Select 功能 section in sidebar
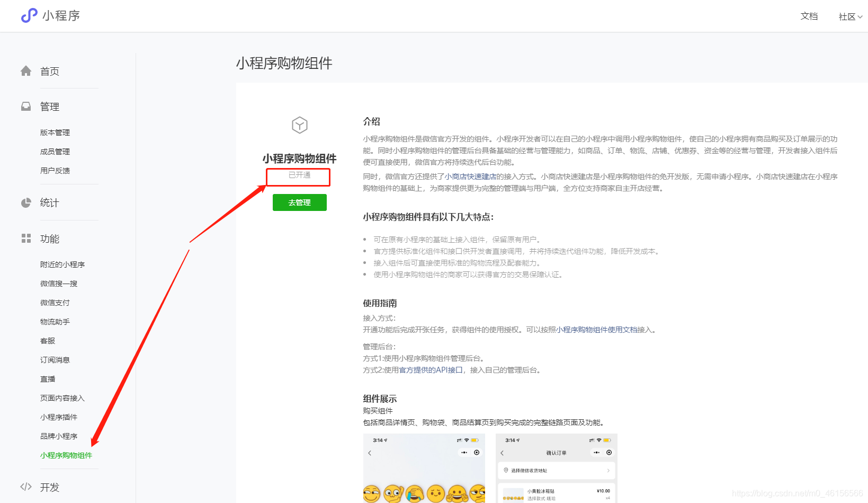 50,239
